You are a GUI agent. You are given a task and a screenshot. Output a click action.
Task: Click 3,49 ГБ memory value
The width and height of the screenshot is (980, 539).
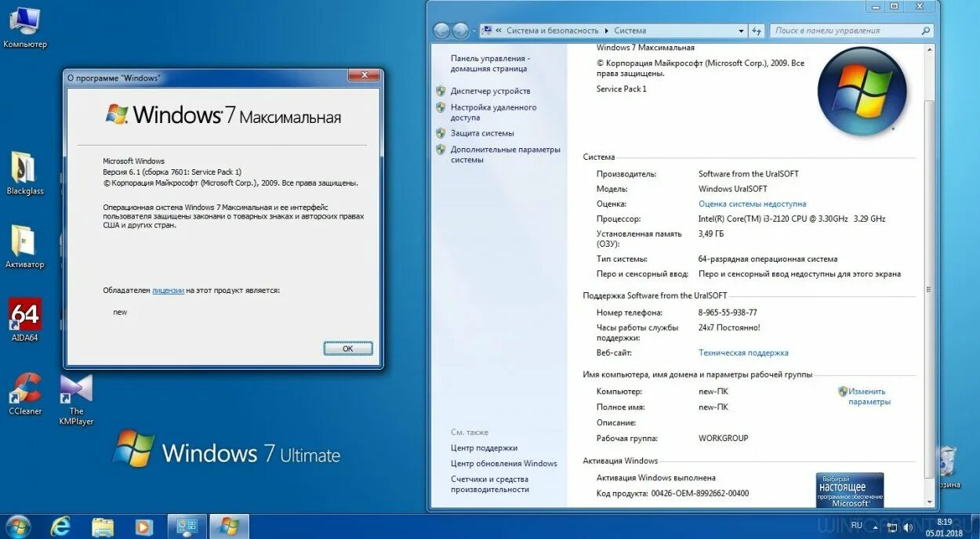pos(711,233)
